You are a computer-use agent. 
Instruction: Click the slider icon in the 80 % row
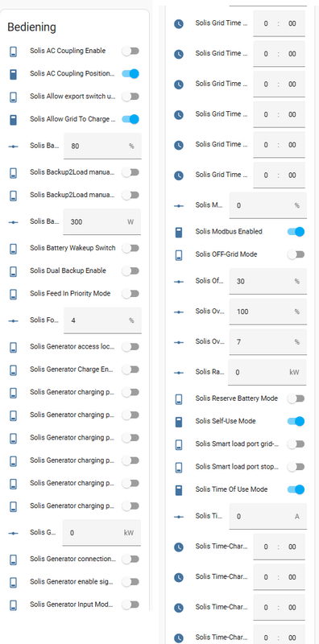(x=14, y=147)
